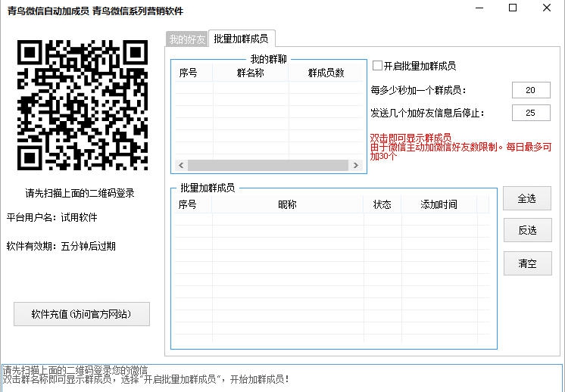The width and height of the screenshot is (565, 392).
Task: Click the WeChat login QR code image
Action: click(83, 104)
